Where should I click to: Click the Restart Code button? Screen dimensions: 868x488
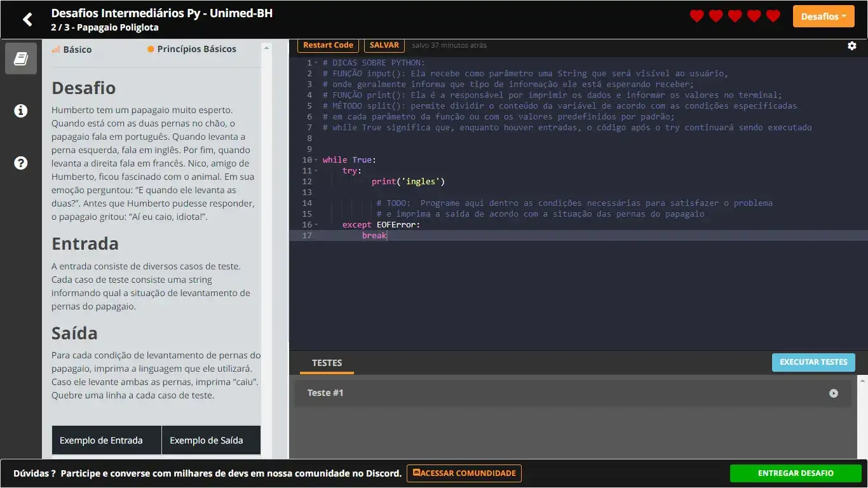(328, 45)
